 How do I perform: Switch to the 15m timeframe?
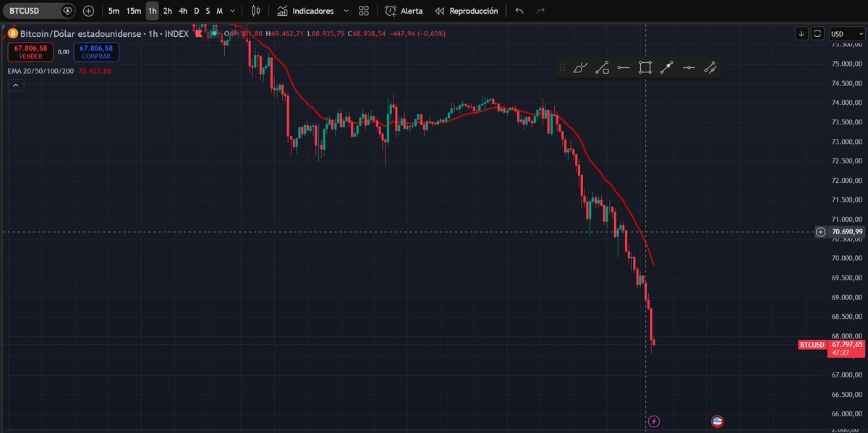134,11
